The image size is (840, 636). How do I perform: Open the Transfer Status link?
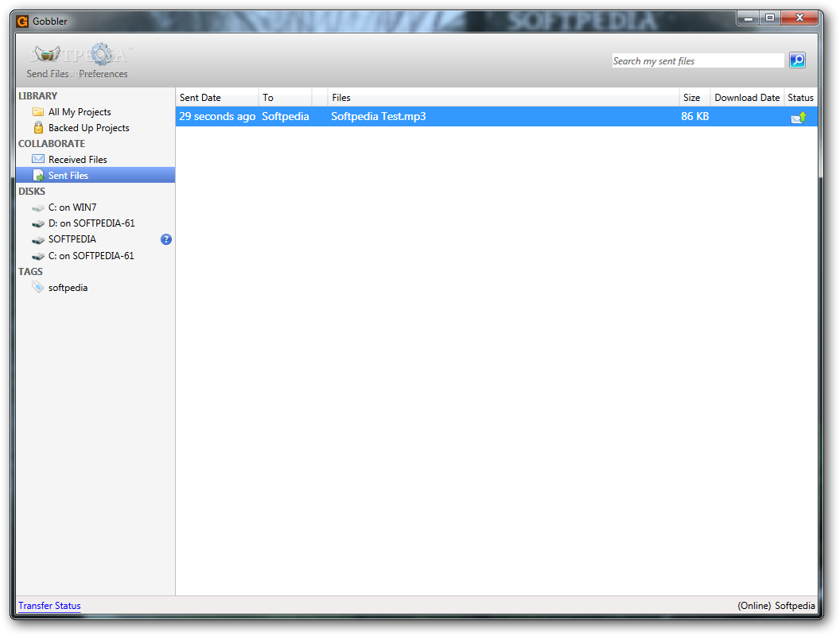[x=49, y=606]
